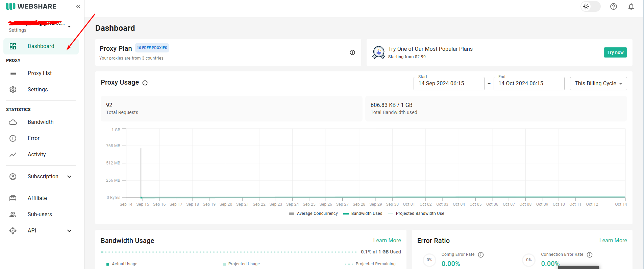
Task: Expand the Subscription menu section
Action: (x=69, y=177)
